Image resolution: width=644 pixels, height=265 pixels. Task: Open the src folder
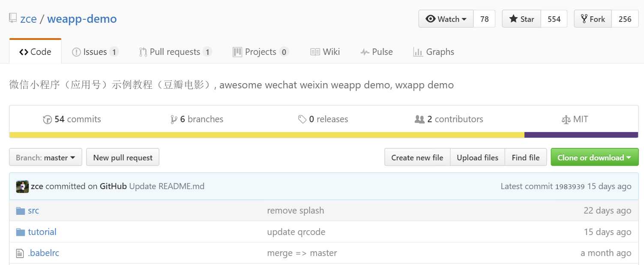click(33, 211)
